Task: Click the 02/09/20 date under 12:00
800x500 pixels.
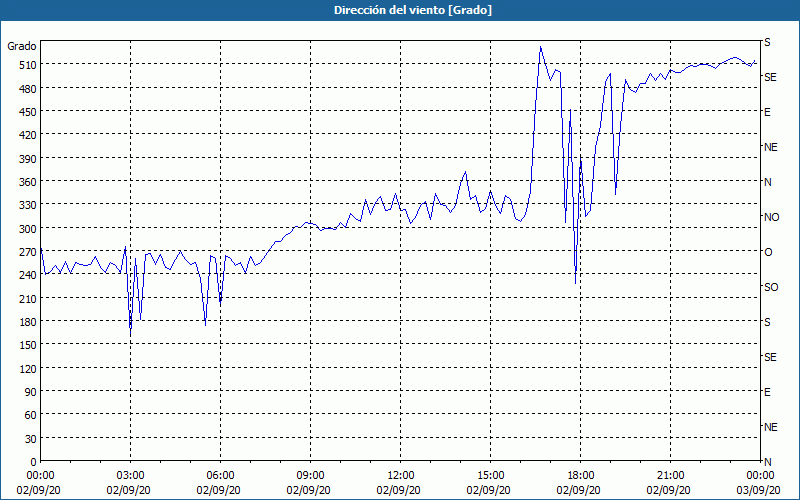Action: coord(398,490)
